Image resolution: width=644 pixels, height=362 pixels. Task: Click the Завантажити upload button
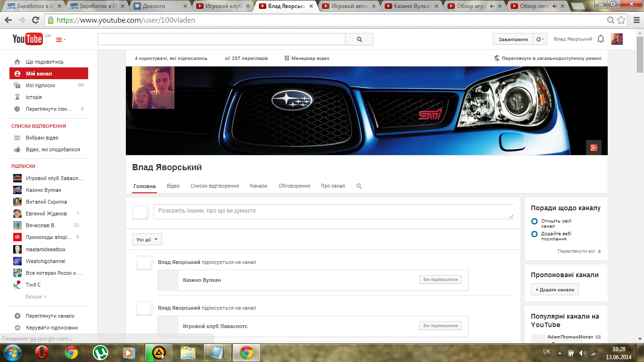tap(513, 40)
